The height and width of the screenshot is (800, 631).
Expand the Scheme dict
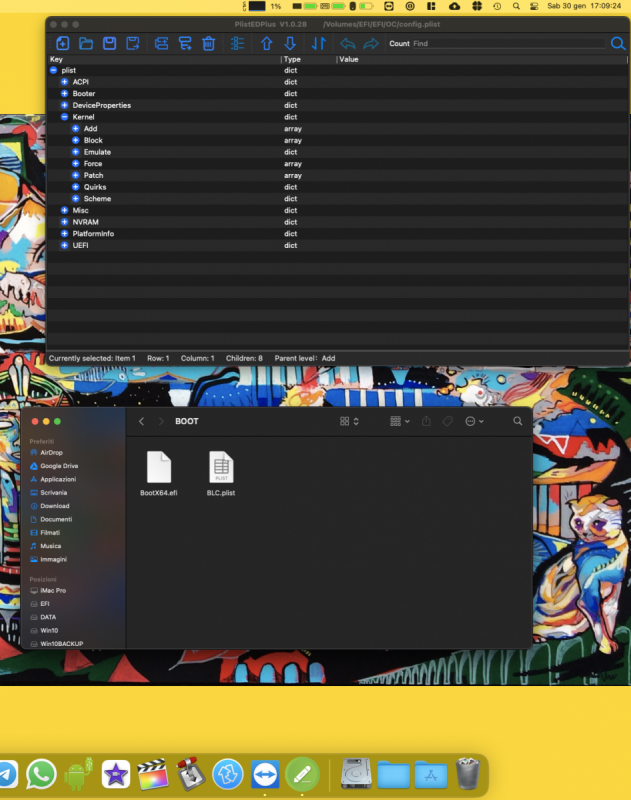[75, 198]
